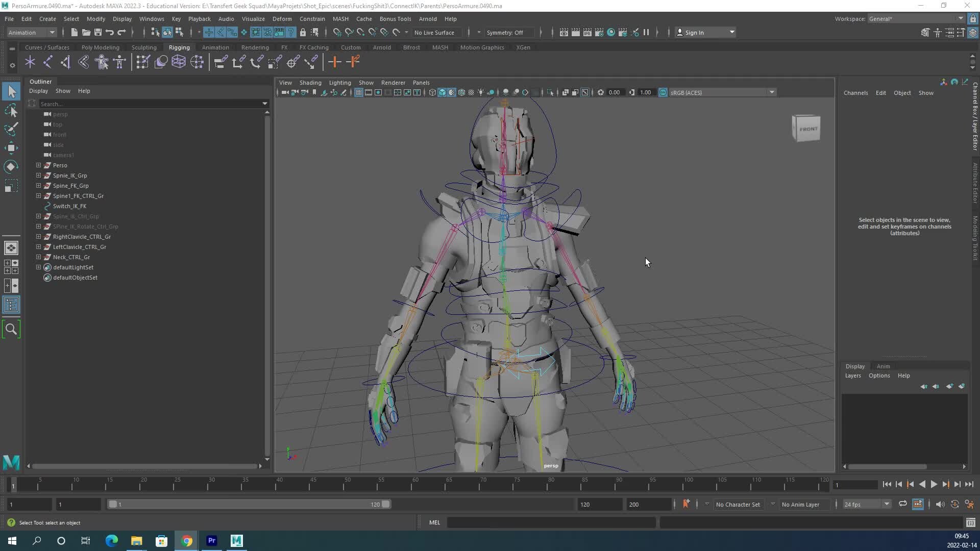Switch to the Rigging shelf tab
This screenshot has width=980, height=551.
179,47
